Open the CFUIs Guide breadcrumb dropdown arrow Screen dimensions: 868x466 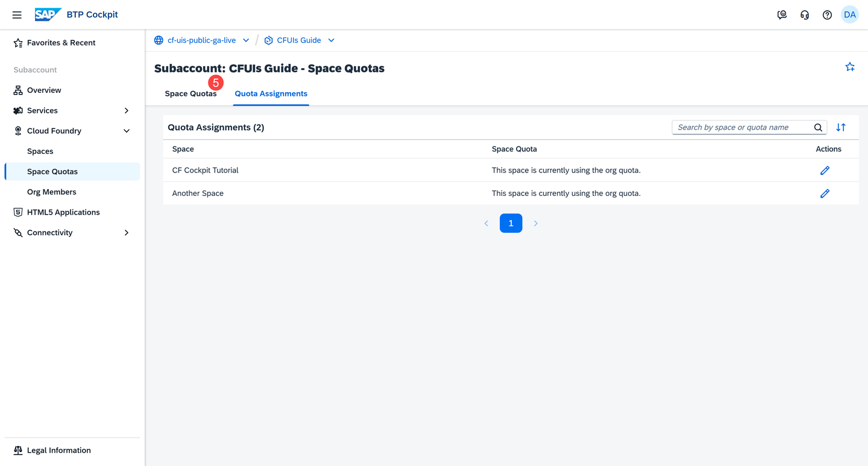(331, 40)
